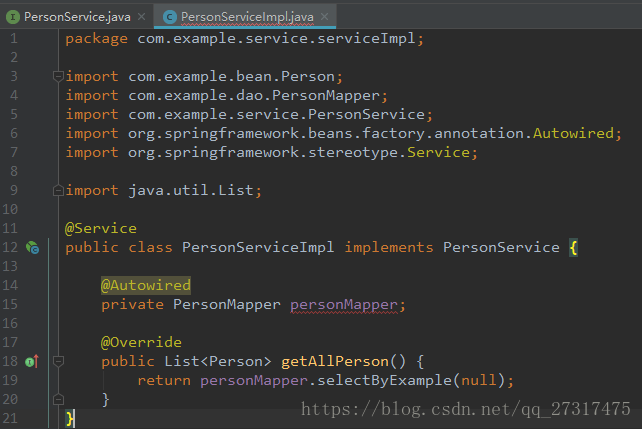
Task: Click selectByExample method call on line 19
Action: coord(384,380)
